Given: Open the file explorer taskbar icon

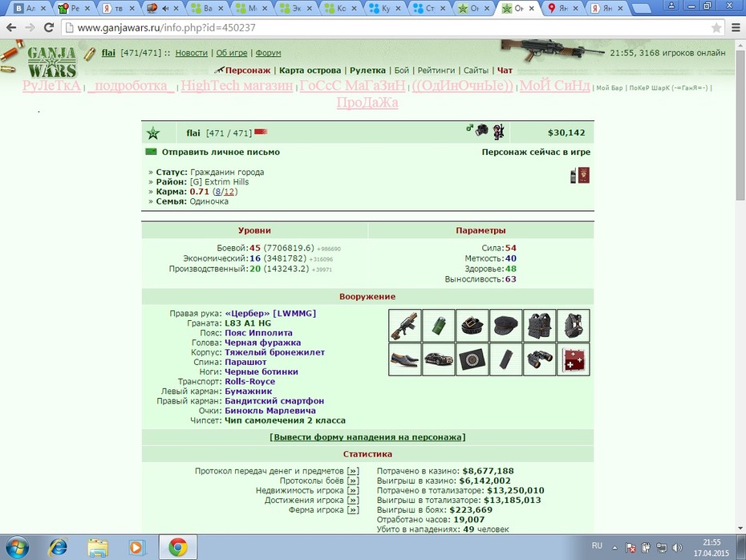Looking at the screenshot, I should [x=98, y=548].
